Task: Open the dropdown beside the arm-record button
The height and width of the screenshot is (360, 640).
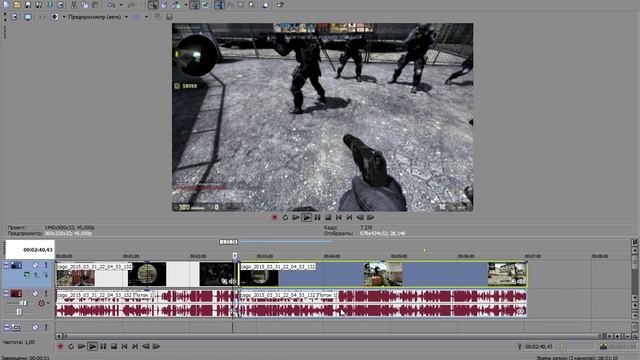Action: tap(48, 303)
